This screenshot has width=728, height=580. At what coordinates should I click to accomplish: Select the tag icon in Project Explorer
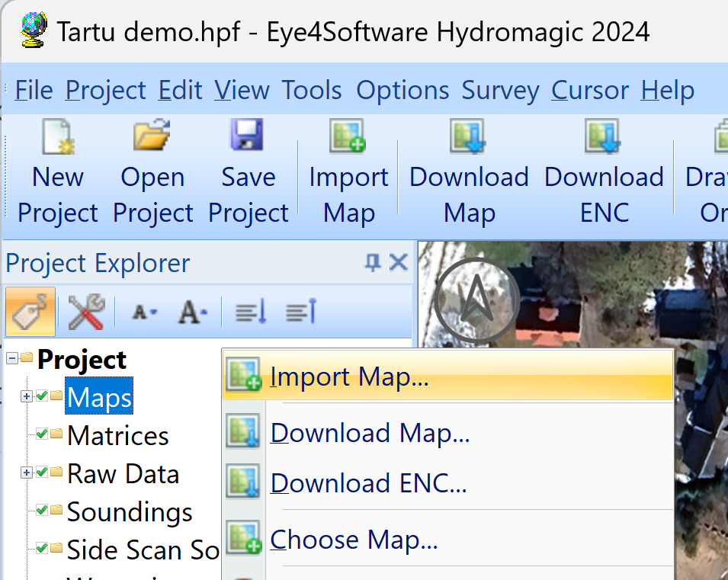tap(30, 312)
